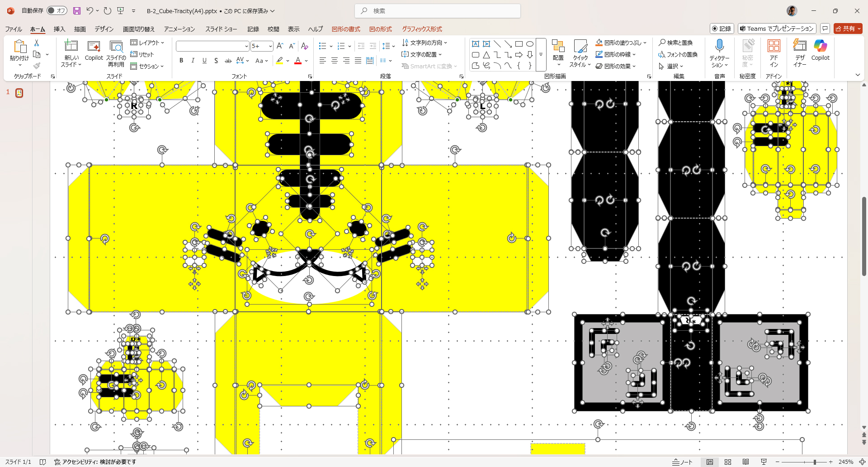Open the font color red A swatch
This screenshot has height=467, width=868.
click(298, 61)
